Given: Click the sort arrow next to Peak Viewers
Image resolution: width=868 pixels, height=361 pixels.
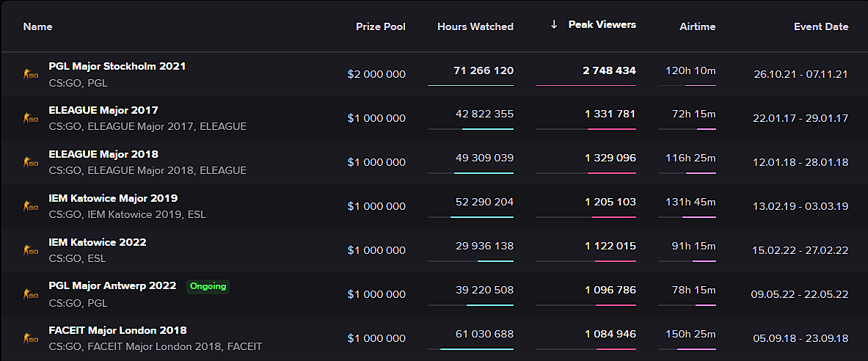Looking at the screenshot, I should 554,25.
